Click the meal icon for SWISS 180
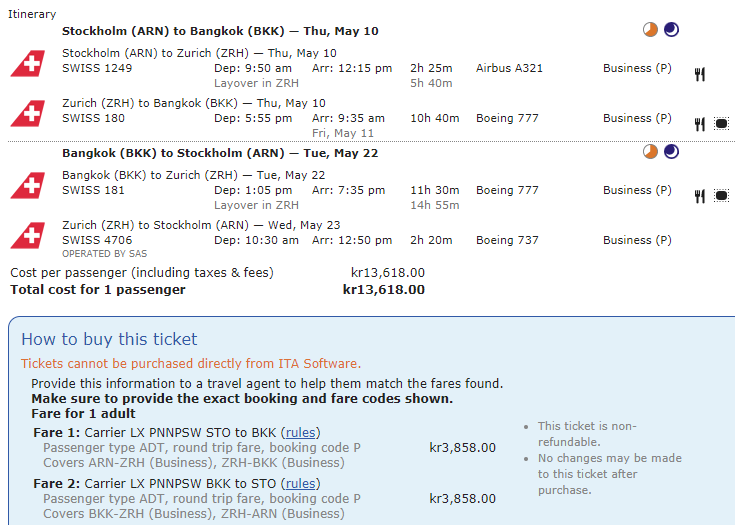Screen dimensions: 735x525 [700, 124]
